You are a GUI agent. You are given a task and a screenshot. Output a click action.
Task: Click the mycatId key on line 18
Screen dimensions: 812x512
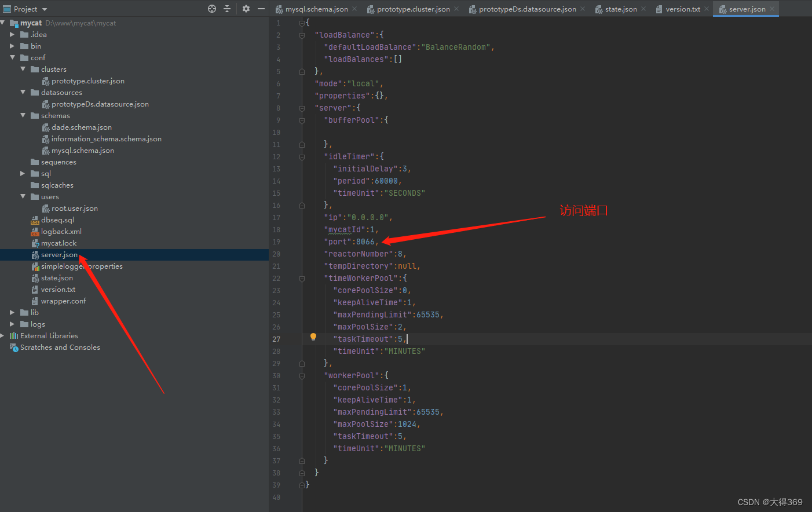coord(345,230)
